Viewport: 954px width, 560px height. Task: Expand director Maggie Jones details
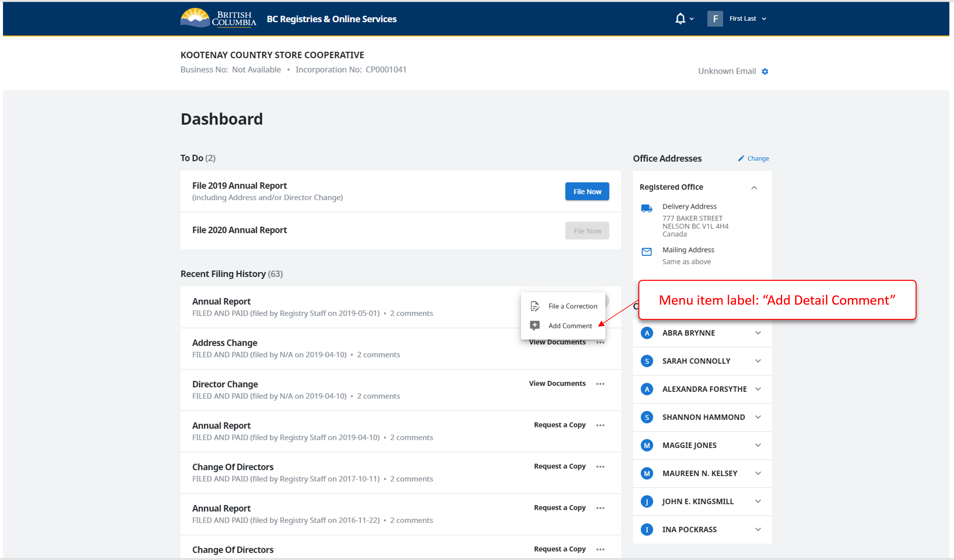[758, 445]
